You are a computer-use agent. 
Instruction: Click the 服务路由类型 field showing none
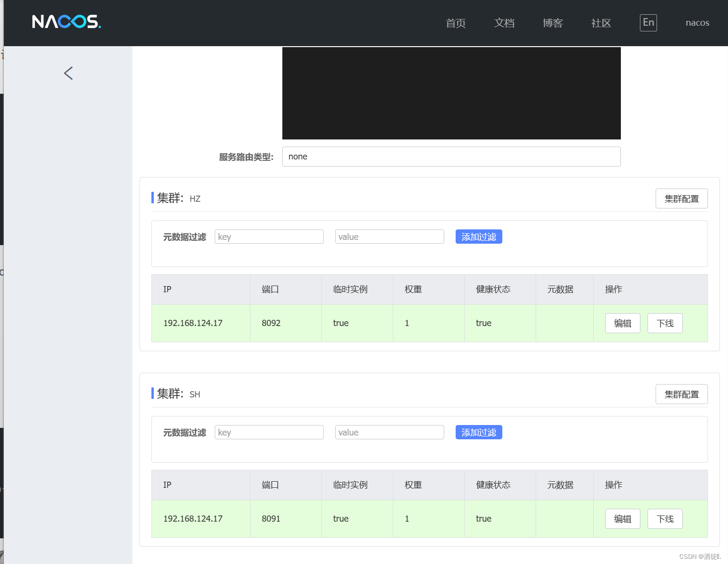[x=451, y=157]
